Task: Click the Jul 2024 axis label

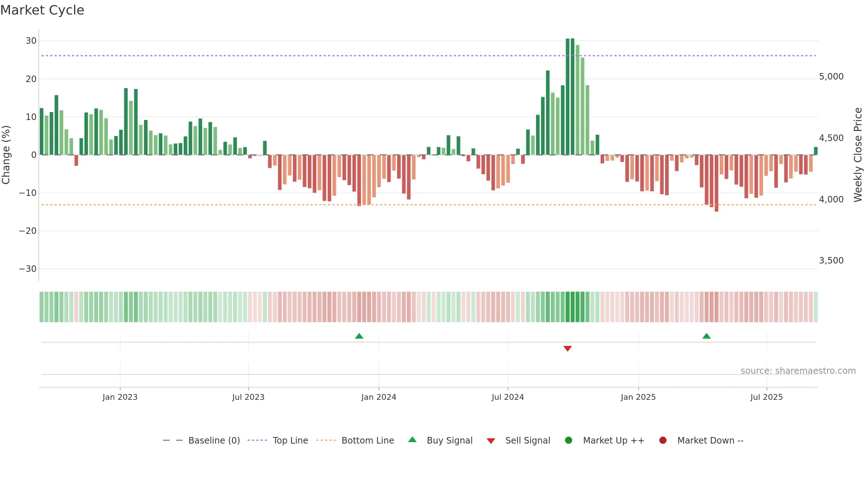Action: pos(508,397)
